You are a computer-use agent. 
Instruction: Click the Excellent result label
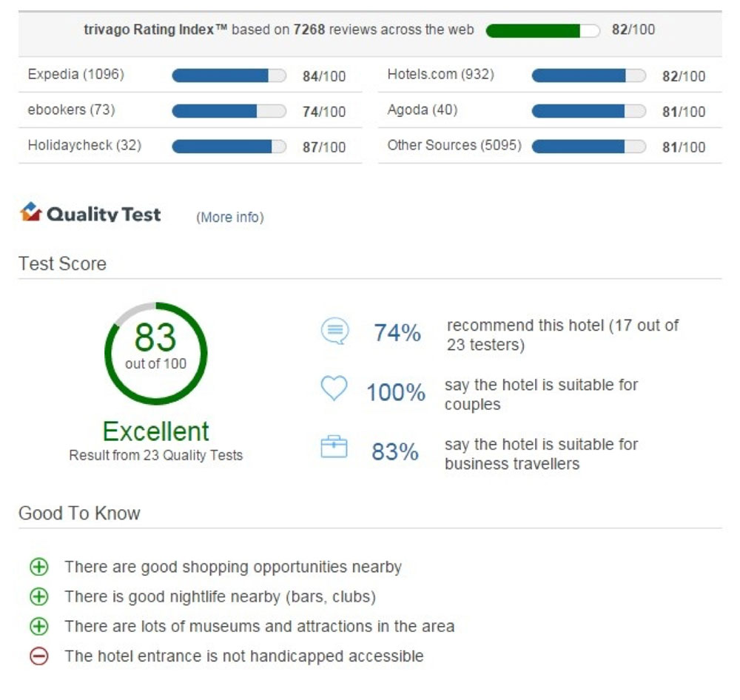tap(155, 431)
